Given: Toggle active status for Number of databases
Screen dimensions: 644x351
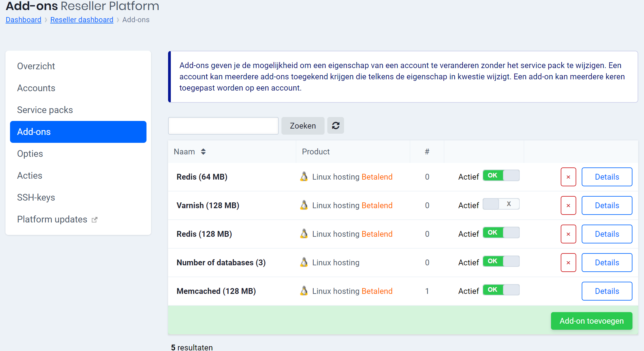Looking at the screenshot, I should click(500, 262).
